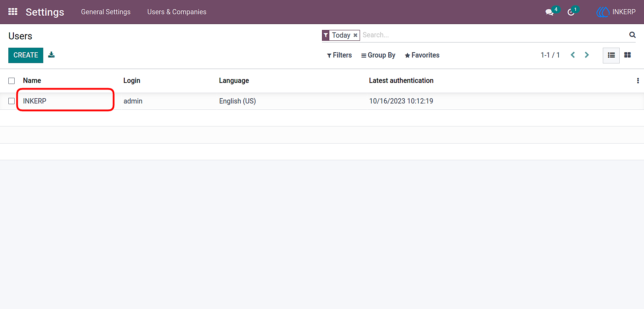This screenshot has height=309, width=644.
Task: Click the search magnifier icon
Action: (x=632, y=35)
